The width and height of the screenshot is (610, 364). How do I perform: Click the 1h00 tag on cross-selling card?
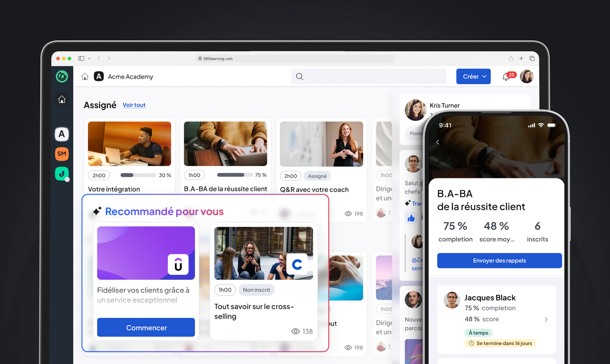[225, 290]
